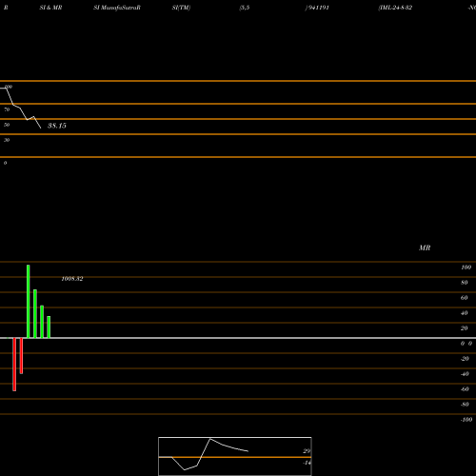Click the 'SI(TM)' header text

click(181, 8)
